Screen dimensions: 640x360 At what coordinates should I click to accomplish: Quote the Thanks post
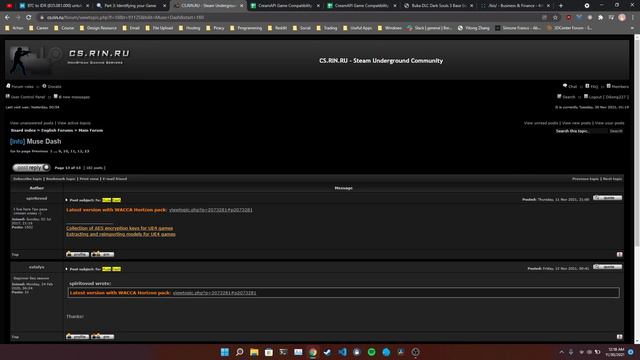click(607, 267)
